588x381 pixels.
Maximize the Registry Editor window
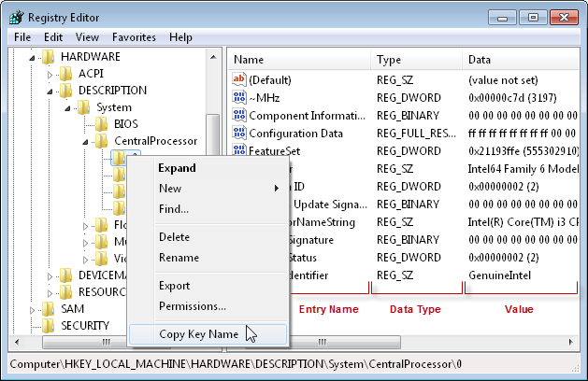[x=533, y=18]
